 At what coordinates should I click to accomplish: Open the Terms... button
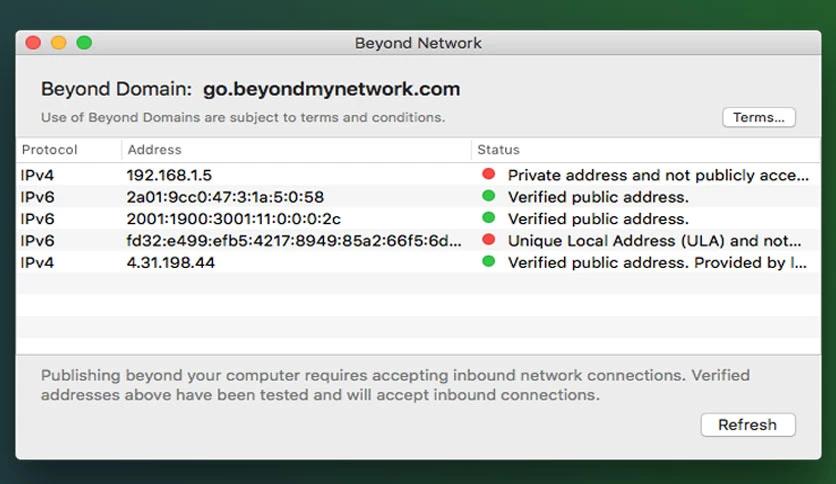pos(759,117)
